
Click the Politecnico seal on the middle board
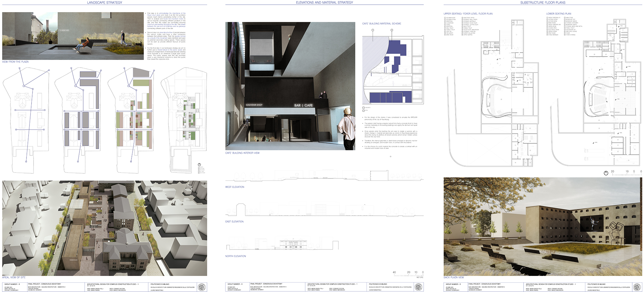(418, 287)
